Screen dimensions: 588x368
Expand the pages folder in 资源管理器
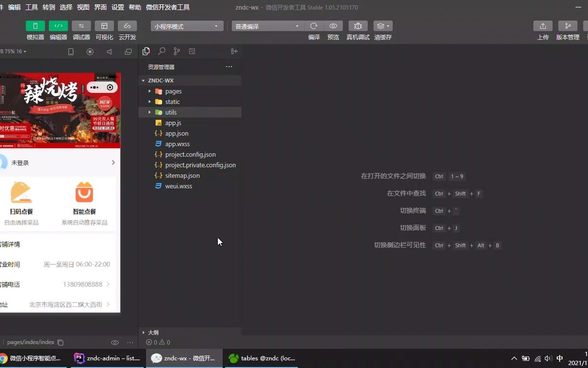(x=150, y=91)
